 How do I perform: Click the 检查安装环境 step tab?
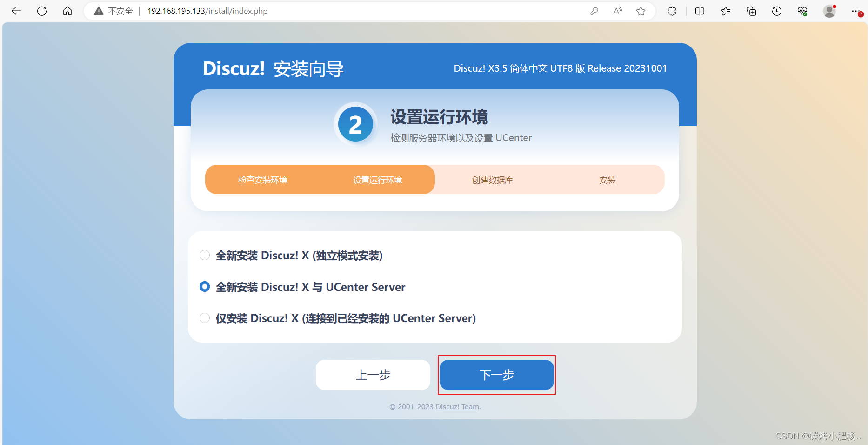point(263,180)
